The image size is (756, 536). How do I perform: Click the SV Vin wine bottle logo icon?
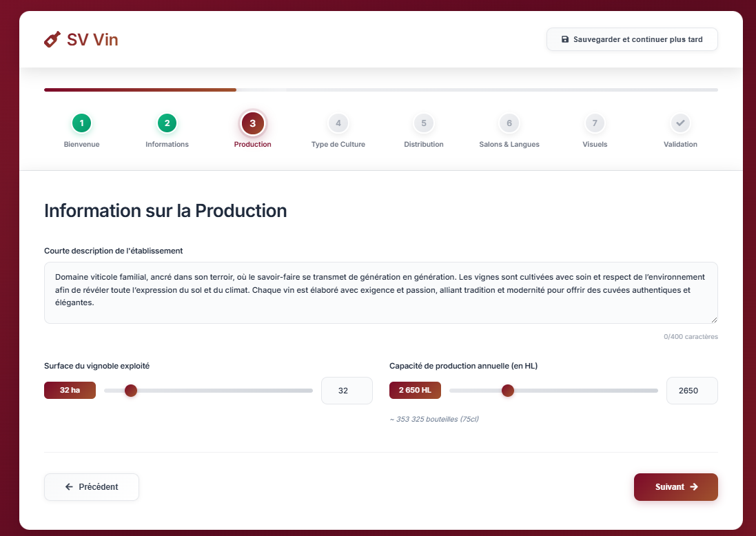pos(52,39)
